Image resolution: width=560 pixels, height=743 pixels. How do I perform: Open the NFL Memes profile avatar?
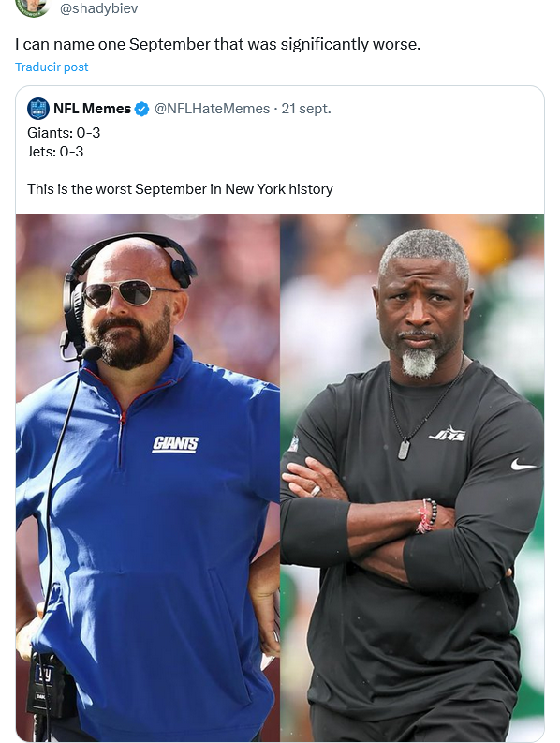pyautogui.click(x=38, y=109)
